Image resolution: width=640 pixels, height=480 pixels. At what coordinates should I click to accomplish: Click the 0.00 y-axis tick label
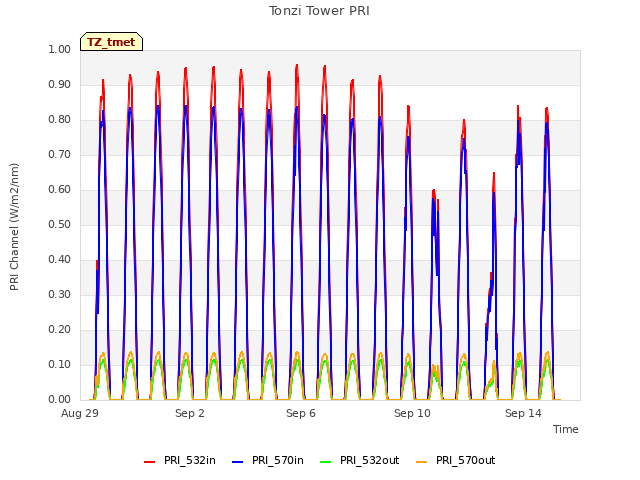click(60, 400)
